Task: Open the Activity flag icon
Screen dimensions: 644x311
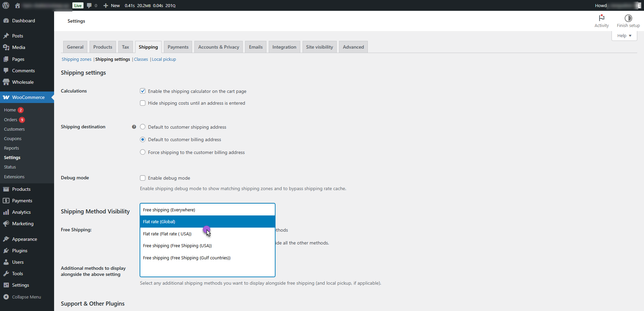Action: 601,18
